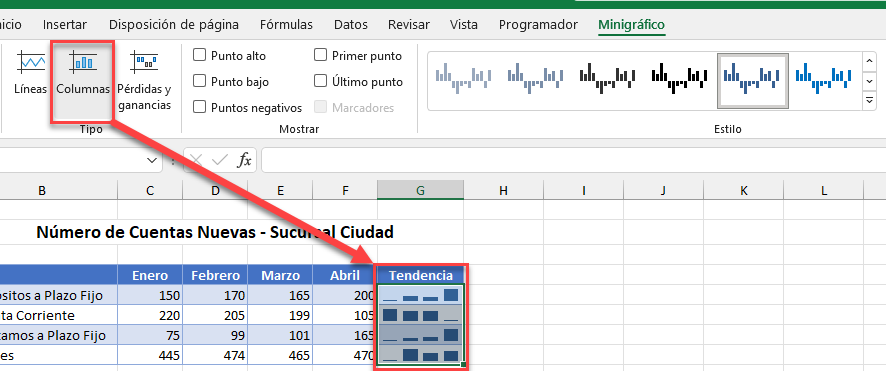Select column C header
886x371 pixels.
click(x=150, y=191)
